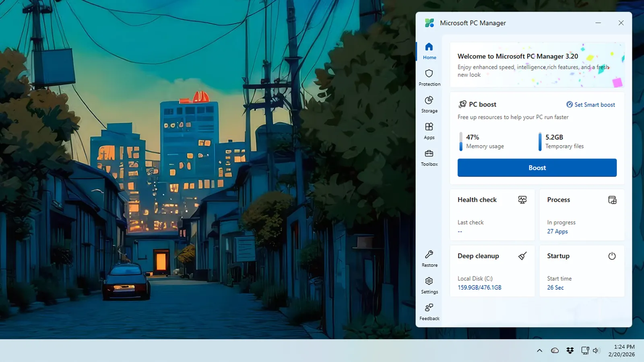Click the Restore wrench icon
The image size is (644, 362).
tap(429, 255)
